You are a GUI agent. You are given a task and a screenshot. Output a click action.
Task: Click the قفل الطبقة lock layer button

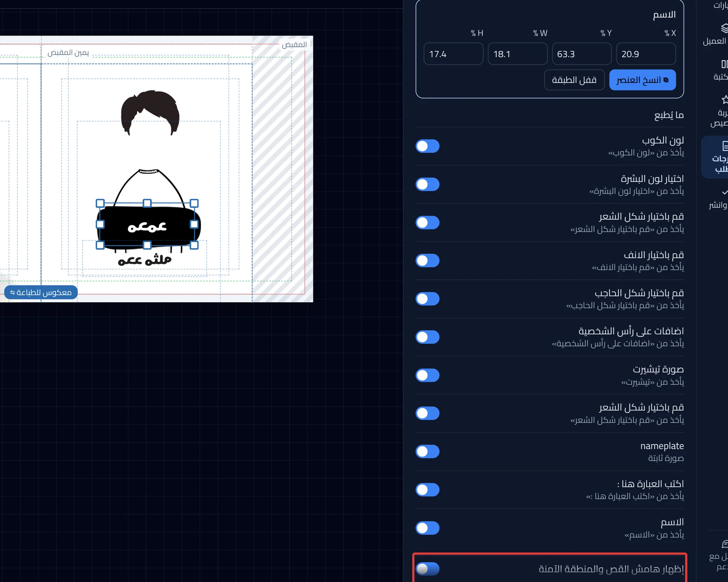pyautogui.click(x=574, y=80)
